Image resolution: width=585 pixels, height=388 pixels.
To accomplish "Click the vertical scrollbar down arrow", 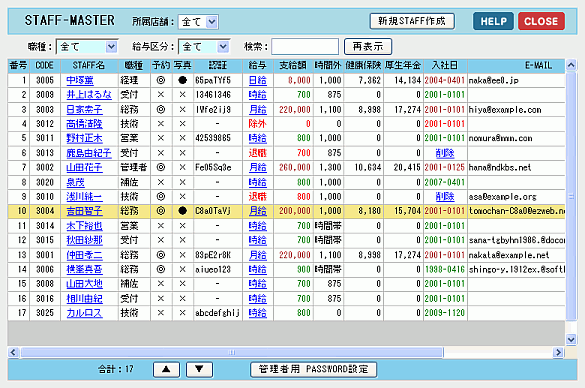I will pos(571,339).
